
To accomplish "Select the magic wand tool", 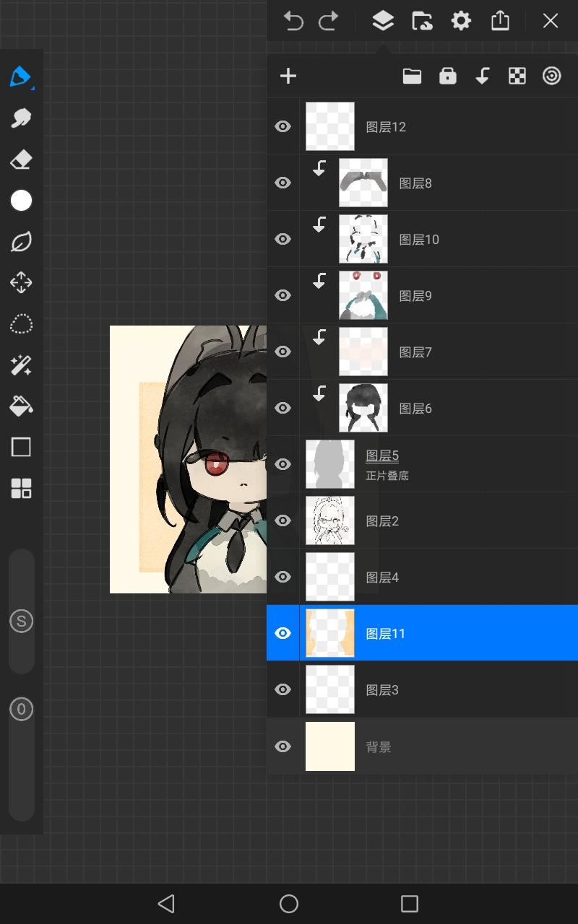I will click(x=21, y=365).
